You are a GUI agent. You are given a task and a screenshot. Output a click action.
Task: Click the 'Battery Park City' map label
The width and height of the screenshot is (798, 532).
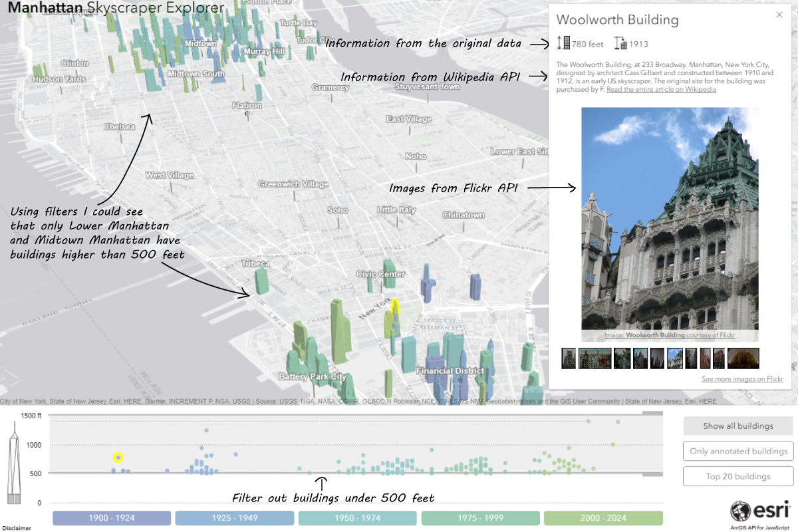[x=313, y=376]
